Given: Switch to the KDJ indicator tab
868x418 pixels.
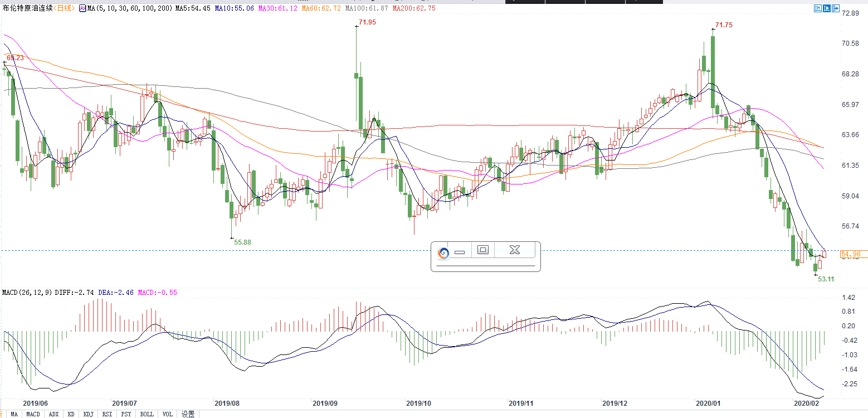Looking at the screenshot, I should 88,414.
